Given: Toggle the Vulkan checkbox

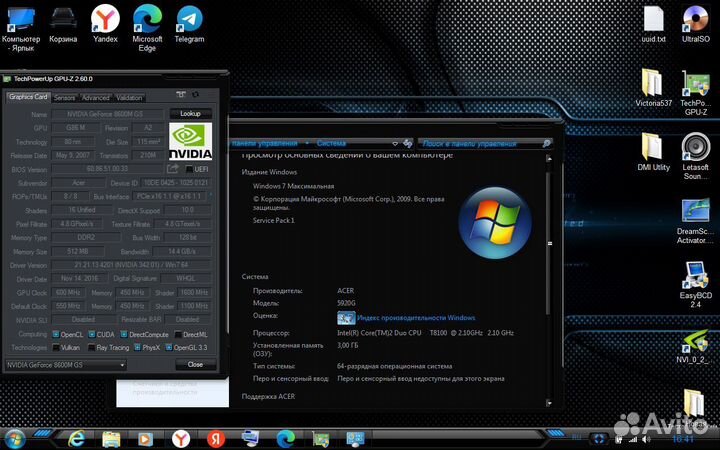Looking at the screenshot, I should (56, 348).
